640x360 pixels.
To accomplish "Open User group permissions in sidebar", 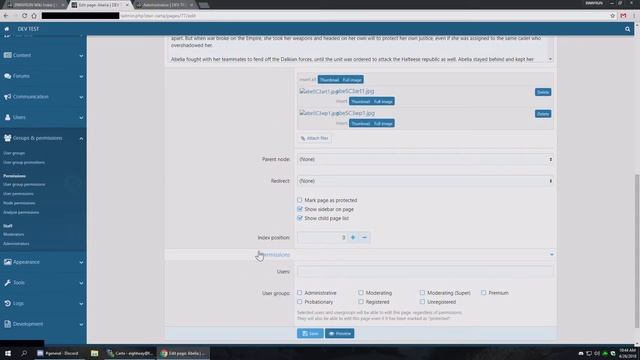I will [24, 184].
